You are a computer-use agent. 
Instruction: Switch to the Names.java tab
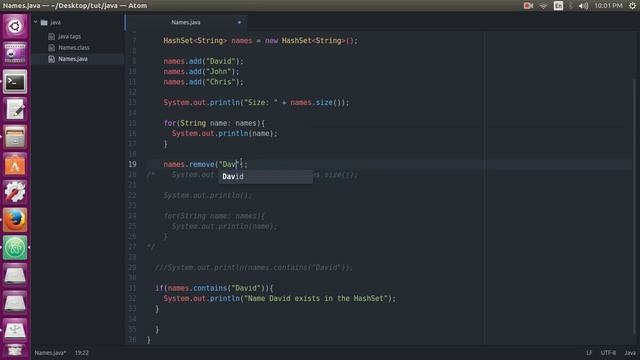pyautogui.click(x=186, y=22)
